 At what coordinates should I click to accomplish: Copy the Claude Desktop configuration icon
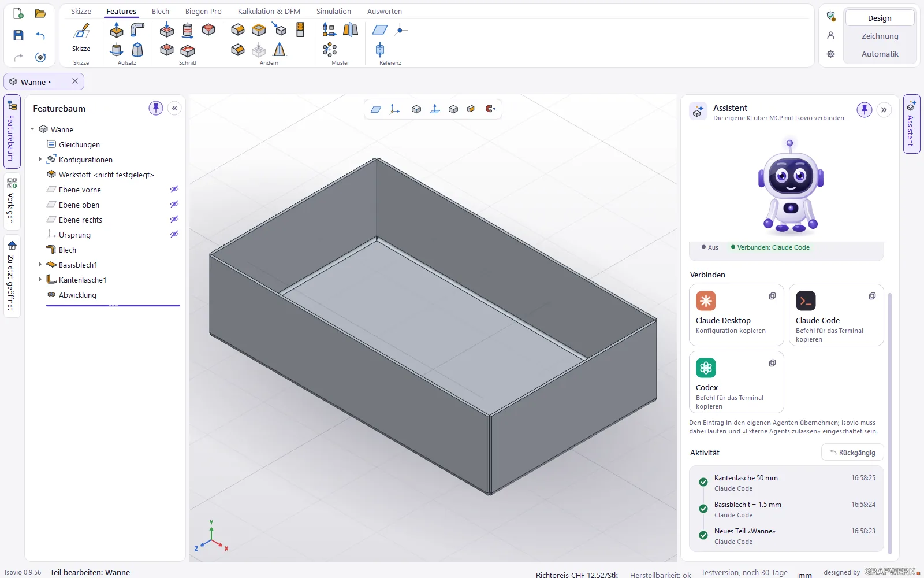(x=772, y=296)
